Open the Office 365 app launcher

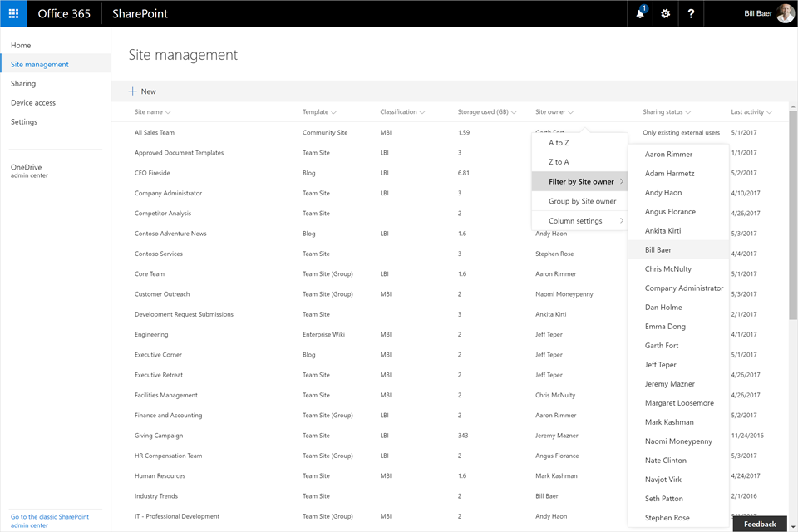(12, 13)
